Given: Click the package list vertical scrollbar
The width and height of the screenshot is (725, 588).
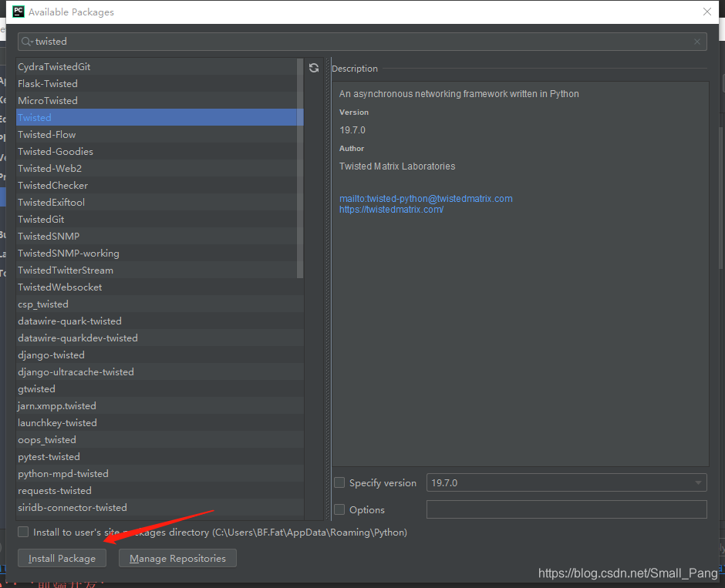Looking at the screenshot, I should [x=299, y=169].
